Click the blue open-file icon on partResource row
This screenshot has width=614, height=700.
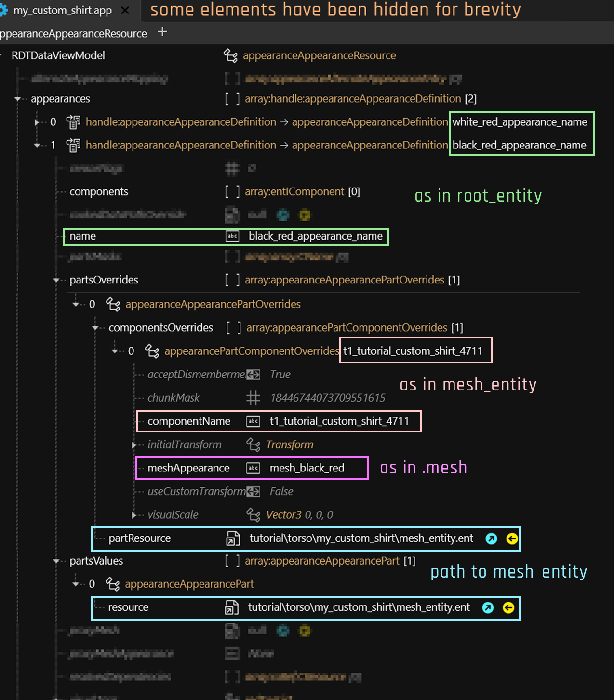pyautogui.click(x=491, y=538)
